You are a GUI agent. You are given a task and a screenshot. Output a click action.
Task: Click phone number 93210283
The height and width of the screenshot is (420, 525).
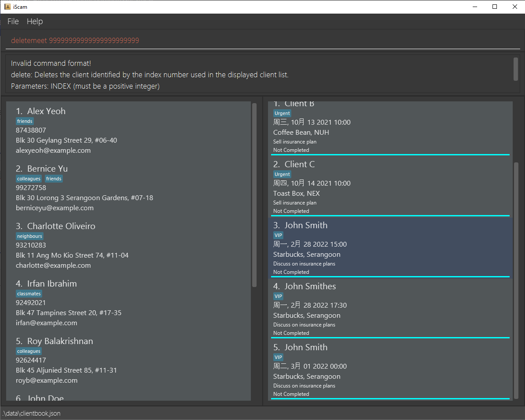(x=31, y=245)
